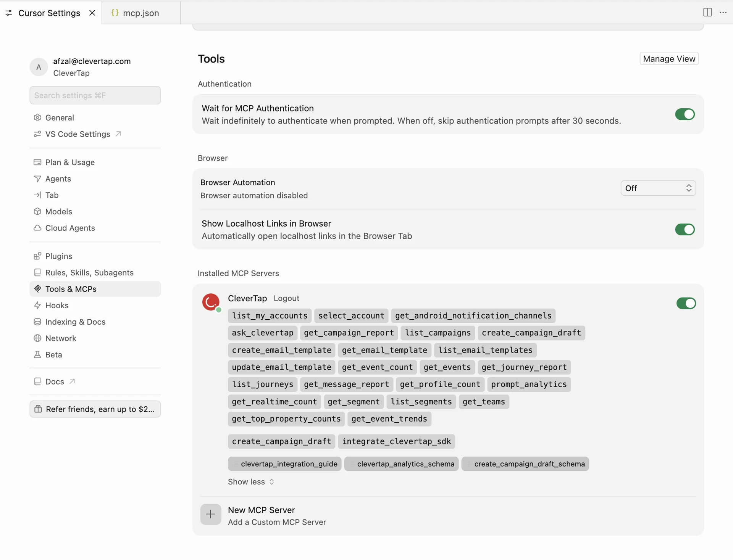
Task: Click Refer friends, earn up to button
Action: coord(95,409)
